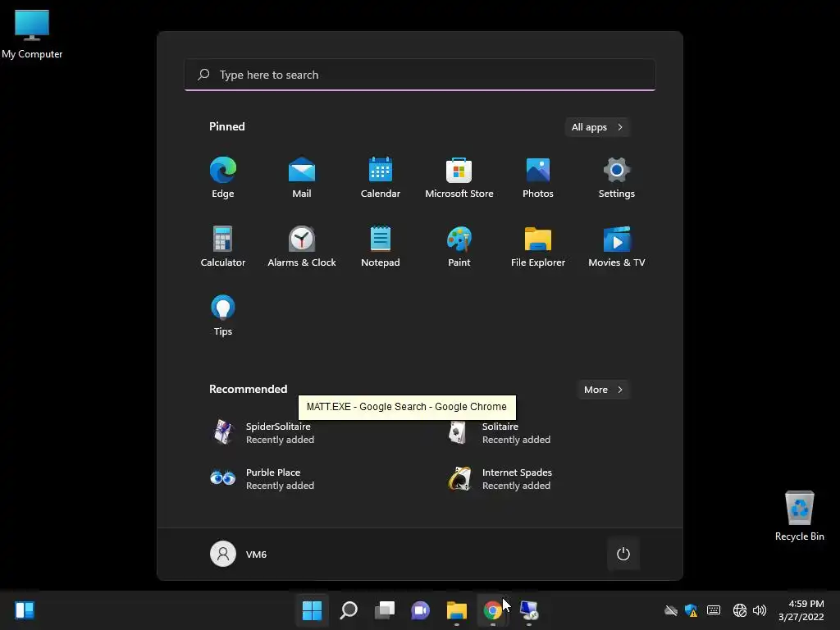Image resolution: width=840 pixels, height=630 pixels.
Task: Open the Chat app on the taskbar
Action: (421, 609)
